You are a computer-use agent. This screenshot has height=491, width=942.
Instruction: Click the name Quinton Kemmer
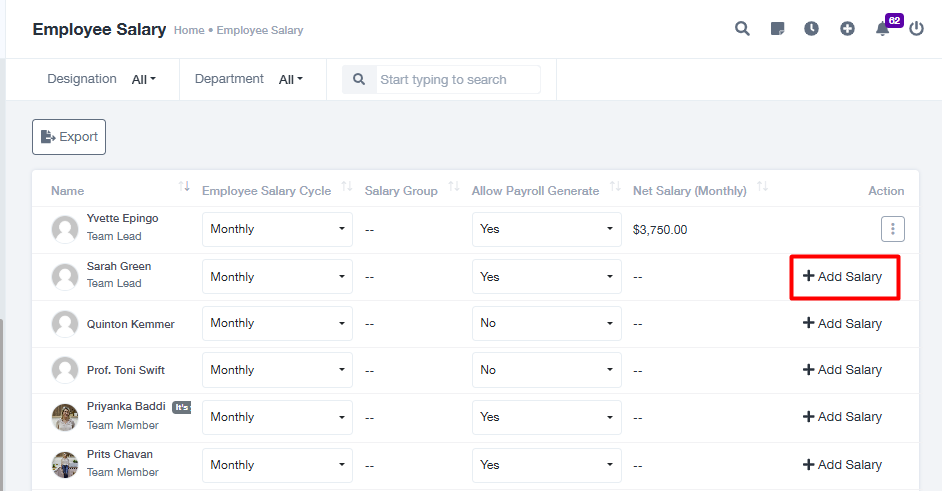click(x=130, y=324)
